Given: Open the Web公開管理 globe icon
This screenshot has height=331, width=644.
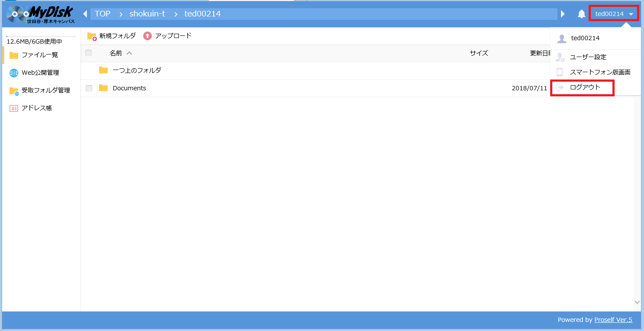Looking at the screenshot, I should tap(14, 73).
